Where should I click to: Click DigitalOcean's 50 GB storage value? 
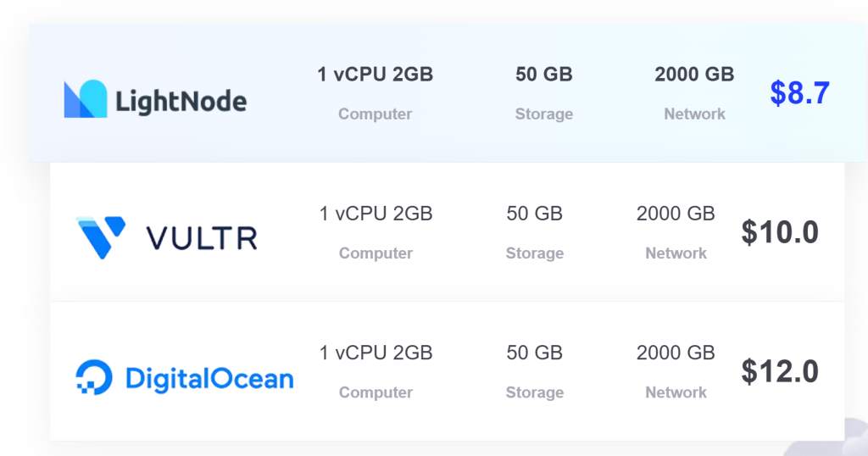click(x=535, y=353)
